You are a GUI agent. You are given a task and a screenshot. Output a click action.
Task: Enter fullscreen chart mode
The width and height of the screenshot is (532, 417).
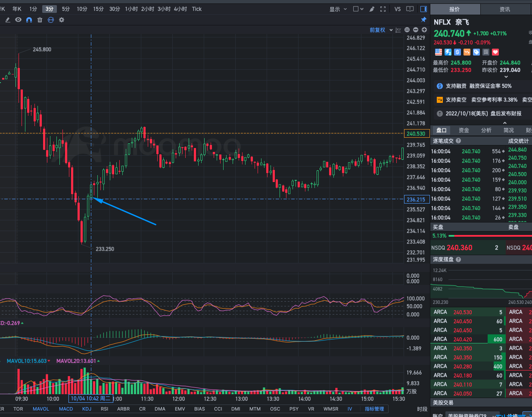(x=383, y=9)
